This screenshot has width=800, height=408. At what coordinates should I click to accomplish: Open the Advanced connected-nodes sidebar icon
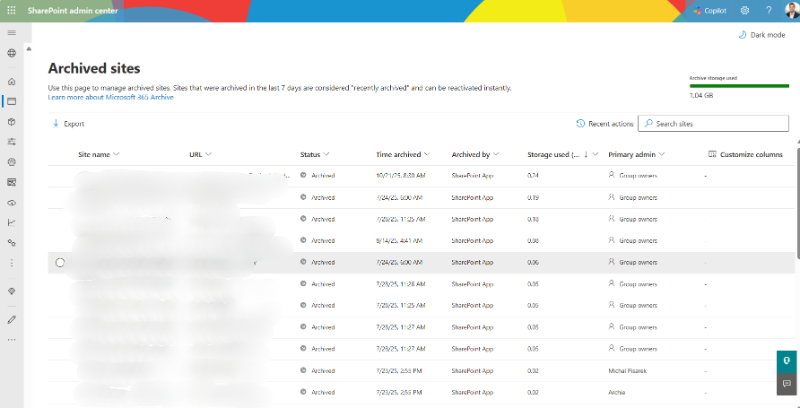(x=11, y=243)
